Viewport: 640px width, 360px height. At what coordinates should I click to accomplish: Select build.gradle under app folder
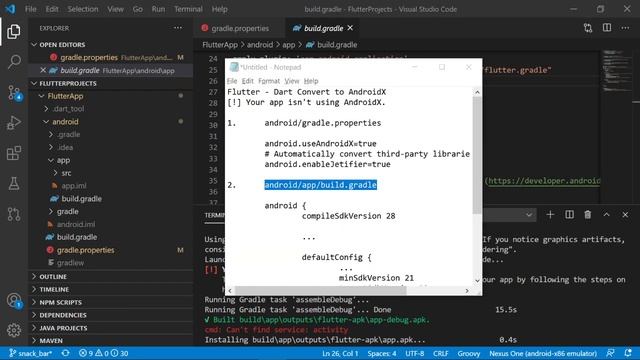tap(82, 199)
